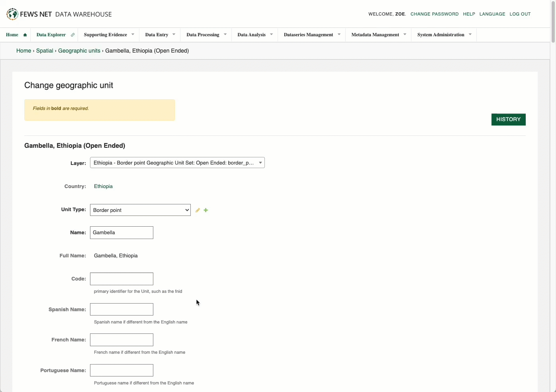The image size is (556, 392).
Task: Open the Metadata Management menu
Action: [378, 35]
